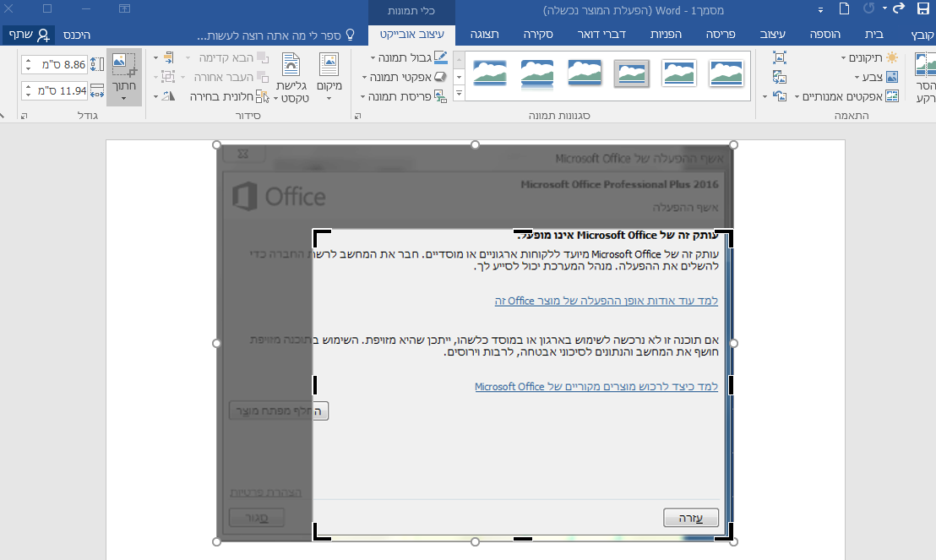The height and width of the screenshot is (560, 936).
Task: Click the height field showing 8.86 ס"מ
Action: (62, 64)
